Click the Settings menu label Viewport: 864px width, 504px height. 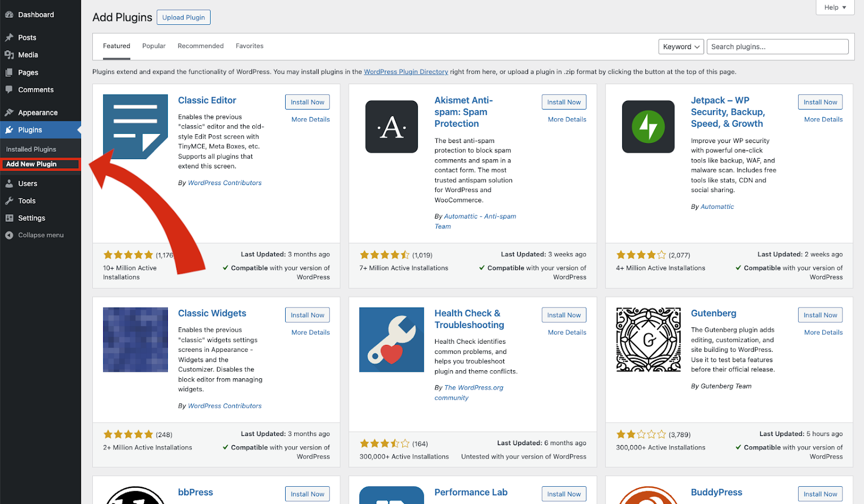coord(32,218)
